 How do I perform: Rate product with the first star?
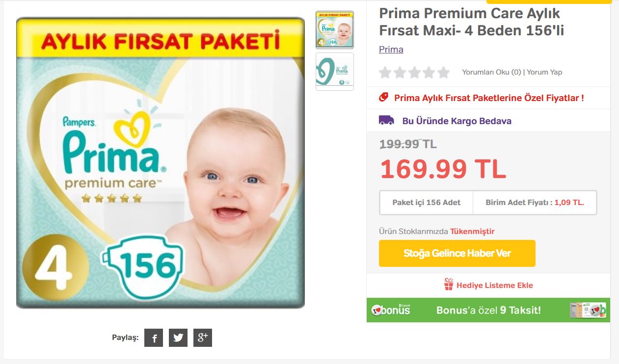coord(385,73)
